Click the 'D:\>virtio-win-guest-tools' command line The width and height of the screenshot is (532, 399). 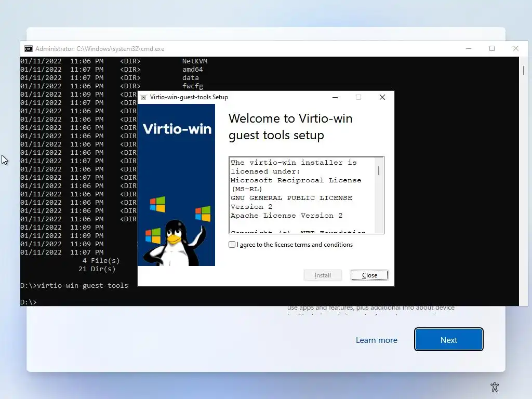point(74,286)
